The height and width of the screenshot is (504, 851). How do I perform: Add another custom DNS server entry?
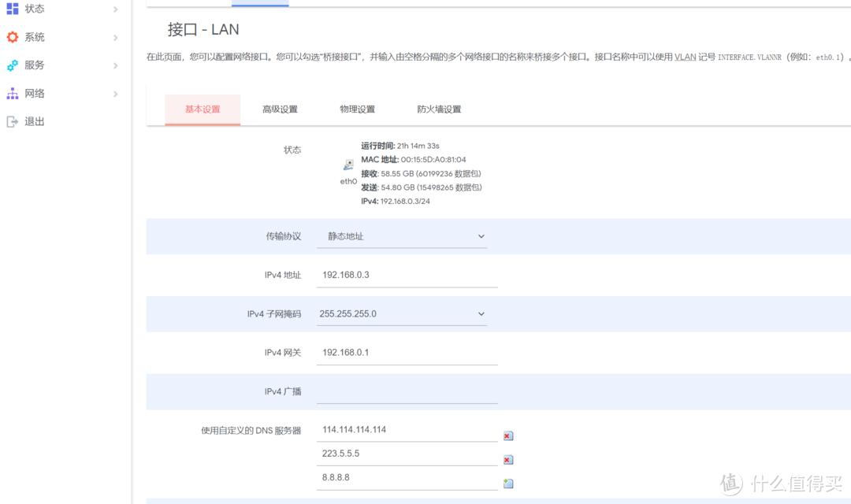507,483
